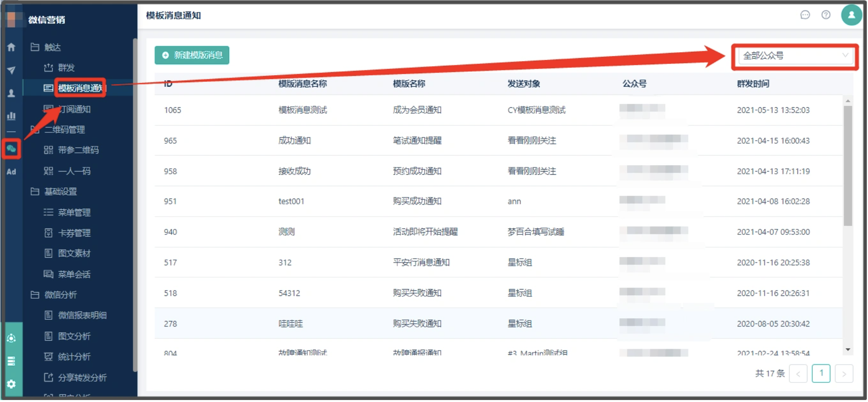Click the 菜单会话 chat icon
The image size is (868, 402).
(48, 274)
